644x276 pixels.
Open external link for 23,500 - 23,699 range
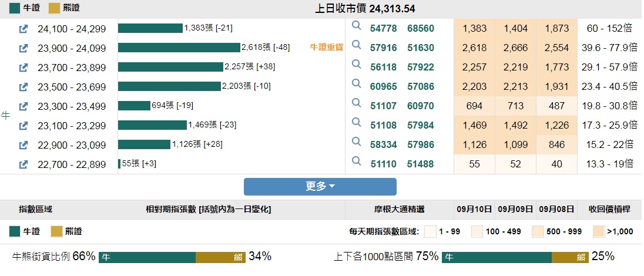click(24, 87)
